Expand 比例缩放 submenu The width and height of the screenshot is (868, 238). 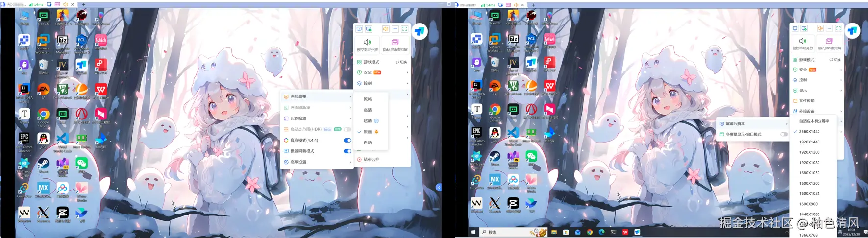pos(317,118)
